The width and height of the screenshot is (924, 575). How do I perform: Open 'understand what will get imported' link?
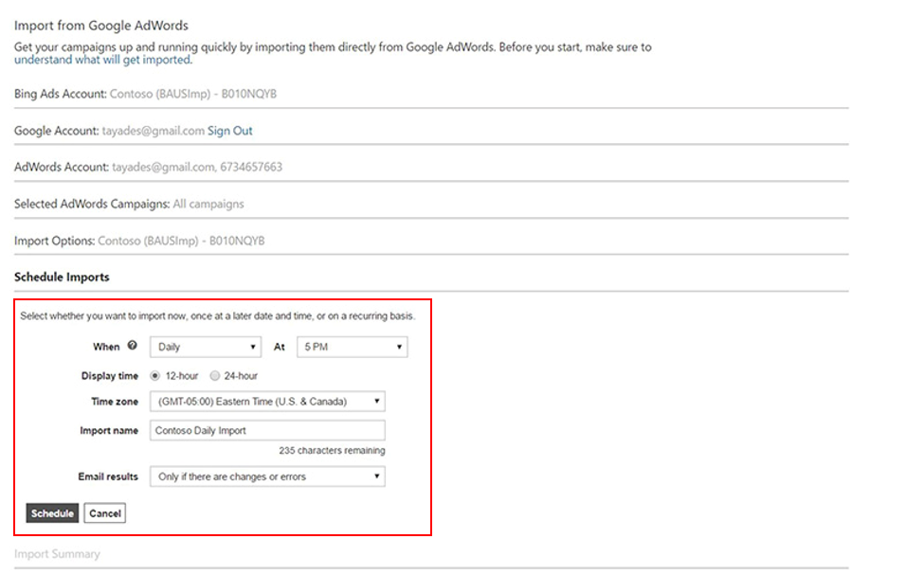pos(102,60)
